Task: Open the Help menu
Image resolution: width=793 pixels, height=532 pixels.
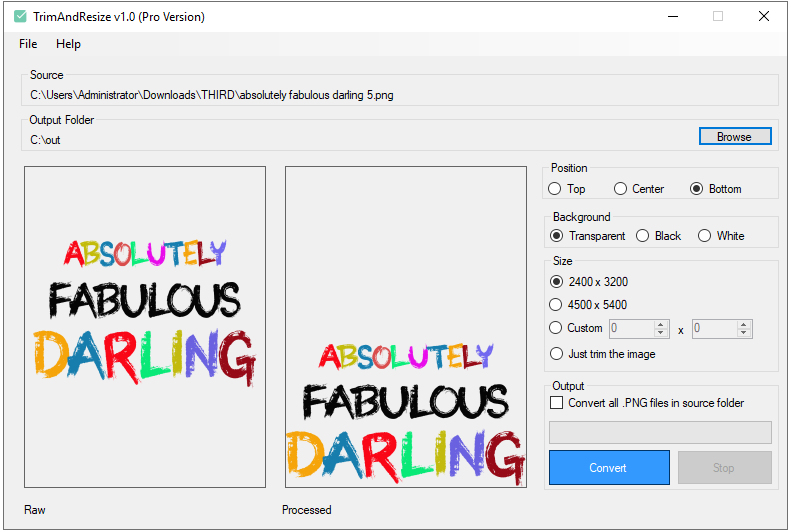Action: coord(68,44)
